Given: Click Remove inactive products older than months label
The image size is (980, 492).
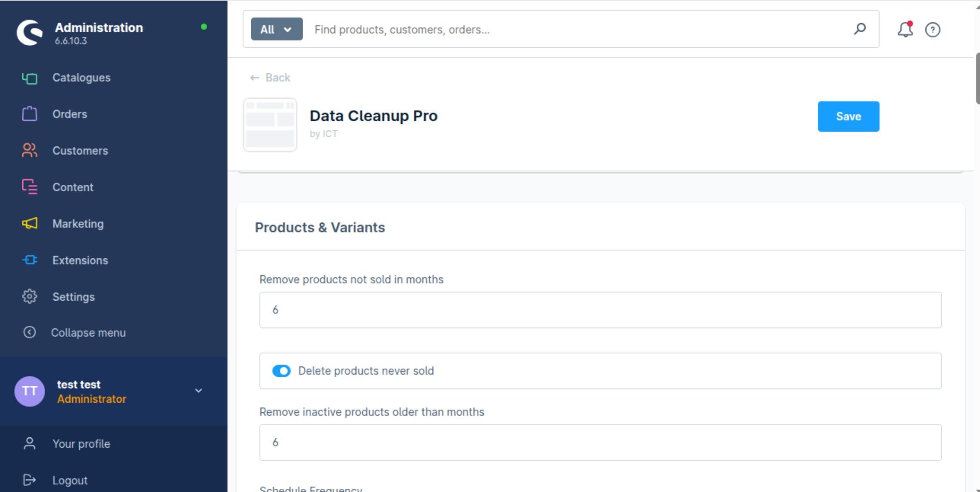Looking at the screenshot, I should 372,412.
